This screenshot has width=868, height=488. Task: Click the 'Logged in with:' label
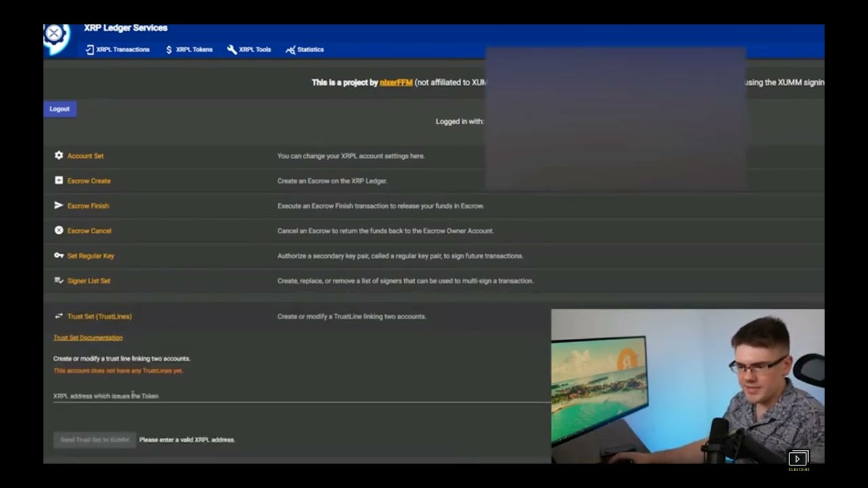pos(460,122)
